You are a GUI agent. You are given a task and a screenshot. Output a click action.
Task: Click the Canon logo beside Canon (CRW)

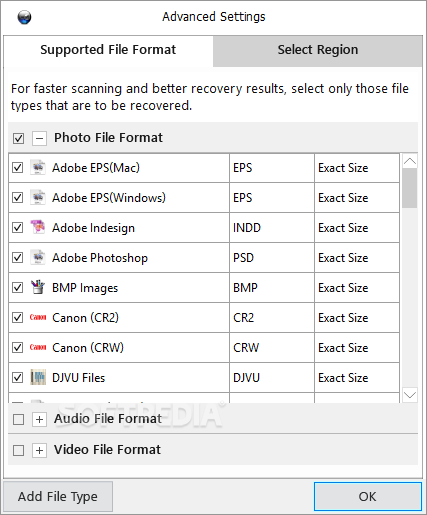pyautogui.click(x=38, y=347)
